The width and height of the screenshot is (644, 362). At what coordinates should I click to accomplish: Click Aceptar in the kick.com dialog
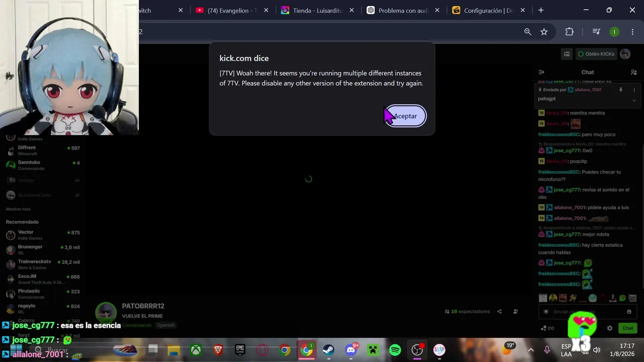pyautogui.click(x=406, y=116)
